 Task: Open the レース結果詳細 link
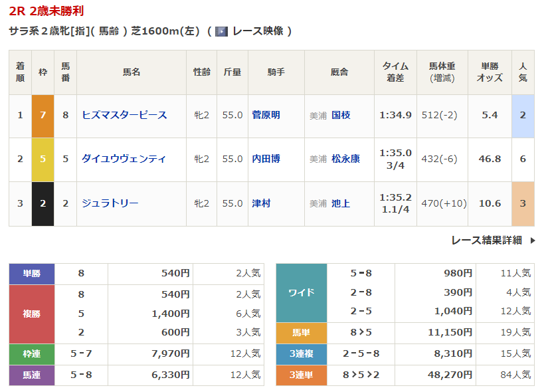click(x=486, y=241)
